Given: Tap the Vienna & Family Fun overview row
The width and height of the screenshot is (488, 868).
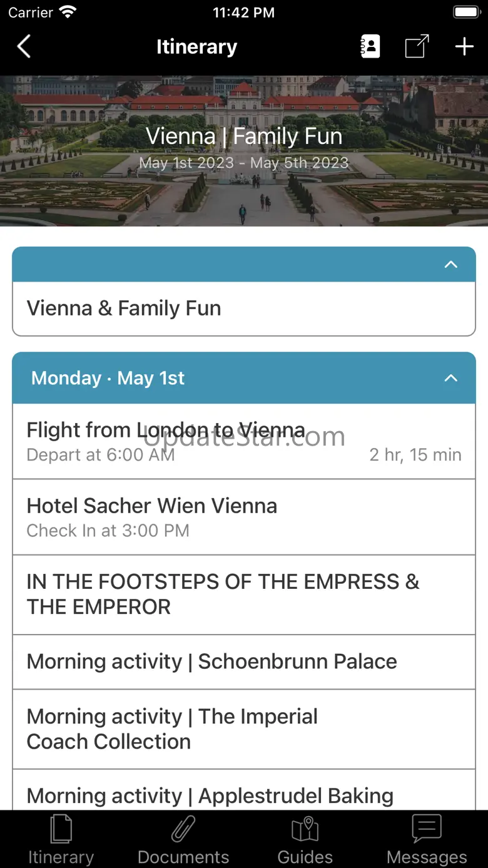Looking at the screenshot, I should (x=244, y=309).
